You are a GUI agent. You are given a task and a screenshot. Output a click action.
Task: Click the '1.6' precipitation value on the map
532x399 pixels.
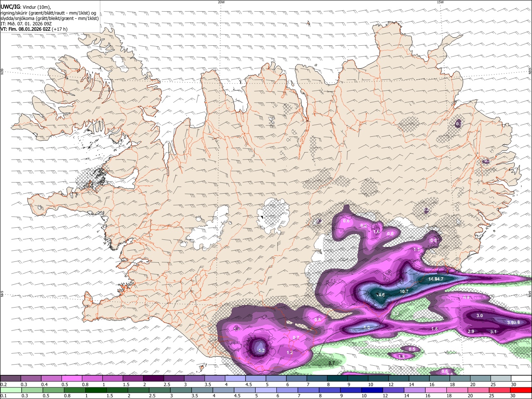click(x=377, y=232)
